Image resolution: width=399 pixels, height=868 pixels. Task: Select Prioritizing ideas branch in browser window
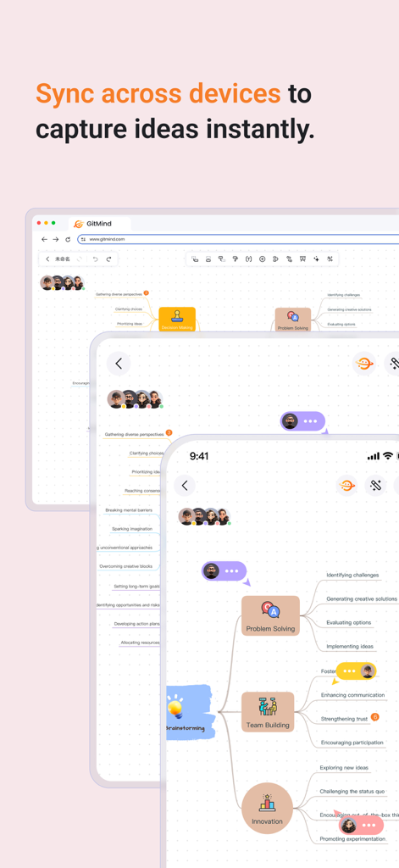(x=130, y=324)
